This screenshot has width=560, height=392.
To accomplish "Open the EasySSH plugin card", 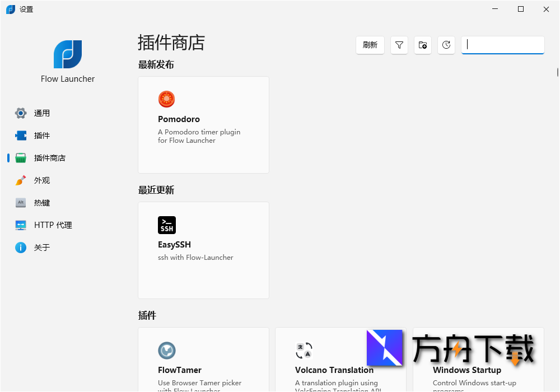I will (x=203, y=250).
